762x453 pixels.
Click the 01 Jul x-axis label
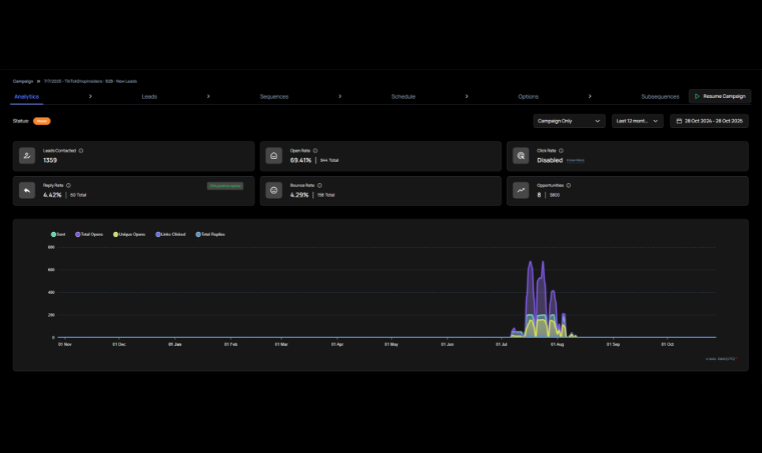(502, 344)
